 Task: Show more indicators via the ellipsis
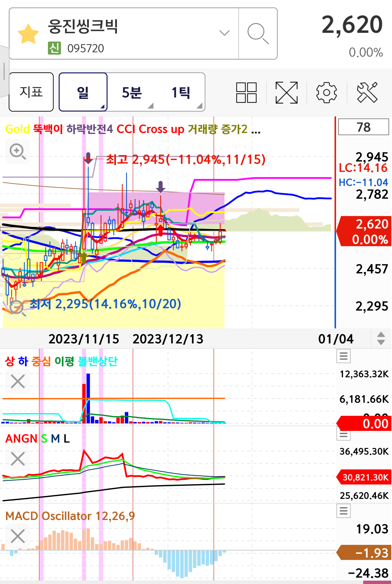(256, 130)
